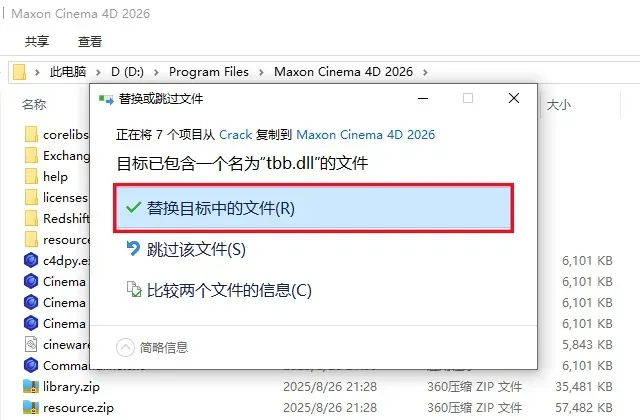
Task: Click the c4dpy.exe application icon
Action: 31,260
